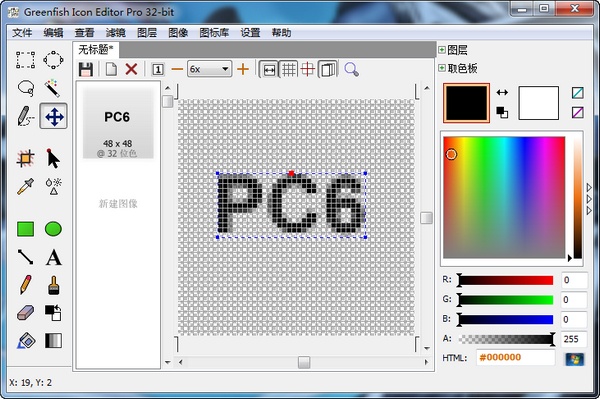Screen dimensions: 600x399
Task: Open the 6x zoom level dropdown
Action: point(209,69)
